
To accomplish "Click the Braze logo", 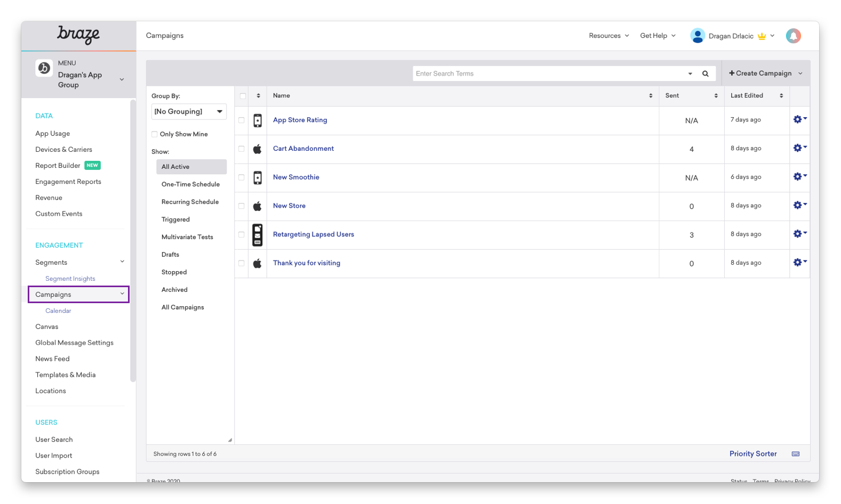I will [78, 35].
